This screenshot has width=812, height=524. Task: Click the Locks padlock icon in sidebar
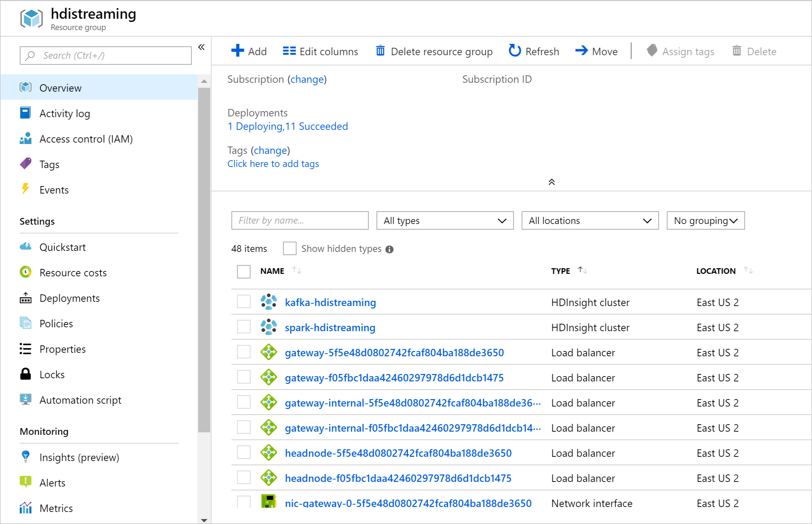click(25, 374)
